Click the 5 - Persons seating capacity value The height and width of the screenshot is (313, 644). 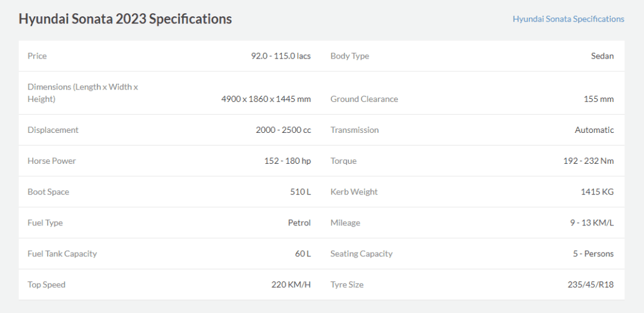pyautogui.click(x=593, y=254)
